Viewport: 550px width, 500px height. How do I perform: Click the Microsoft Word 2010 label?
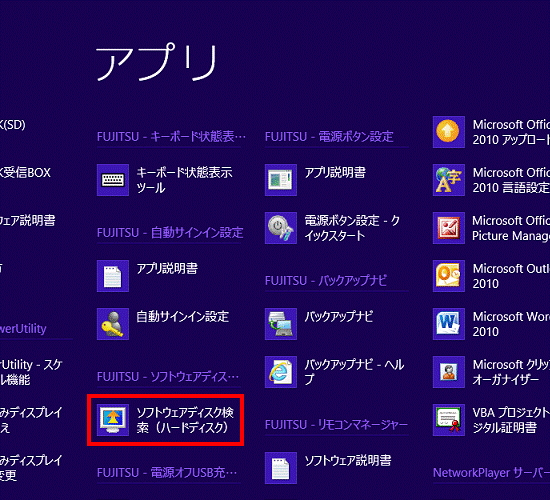click(x=511, y=324)
